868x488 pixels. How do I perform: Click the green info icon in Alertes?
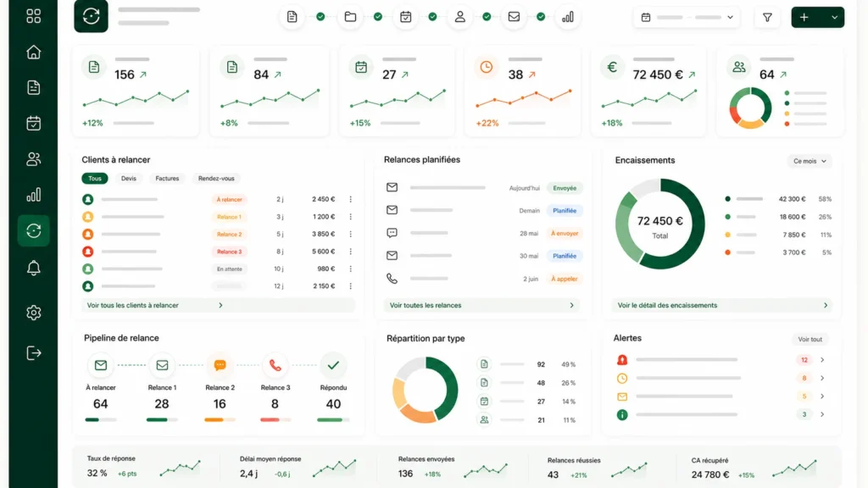point(622,414)
